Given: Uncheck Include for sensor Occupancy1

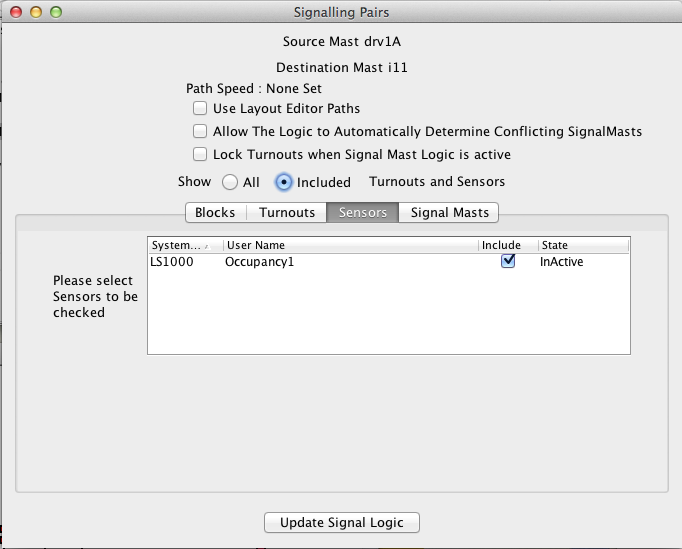Looking at the screenshot, I should coord(508,261).
